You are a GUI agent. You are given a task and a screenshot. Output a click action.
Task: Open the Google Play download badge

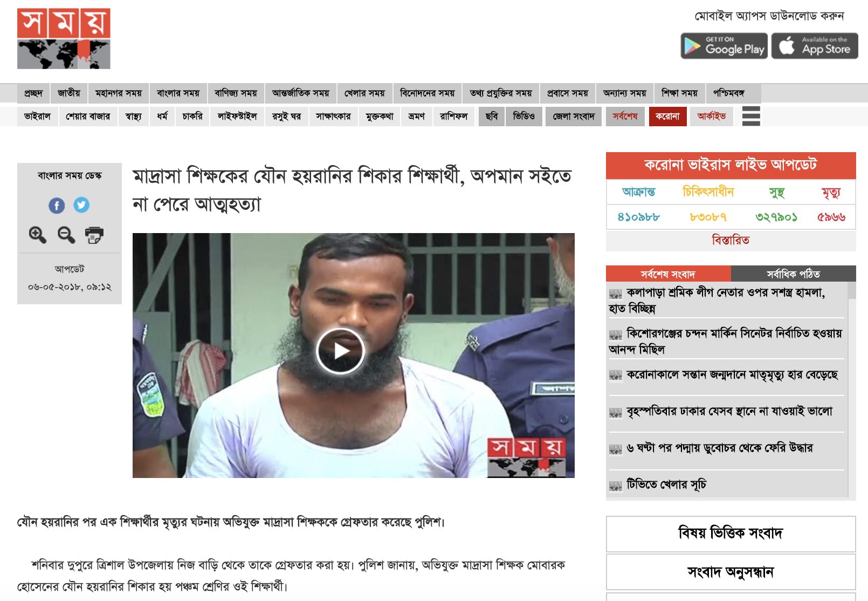click(724, 46)
